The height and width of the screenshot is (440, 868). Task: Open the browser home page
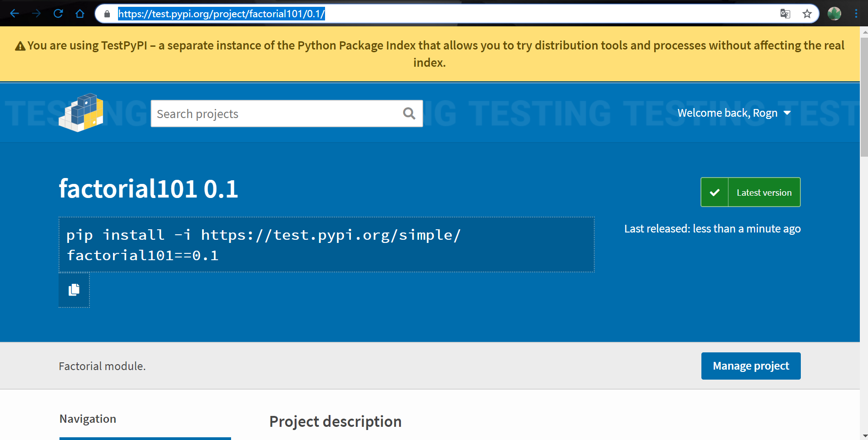(80, 14)
